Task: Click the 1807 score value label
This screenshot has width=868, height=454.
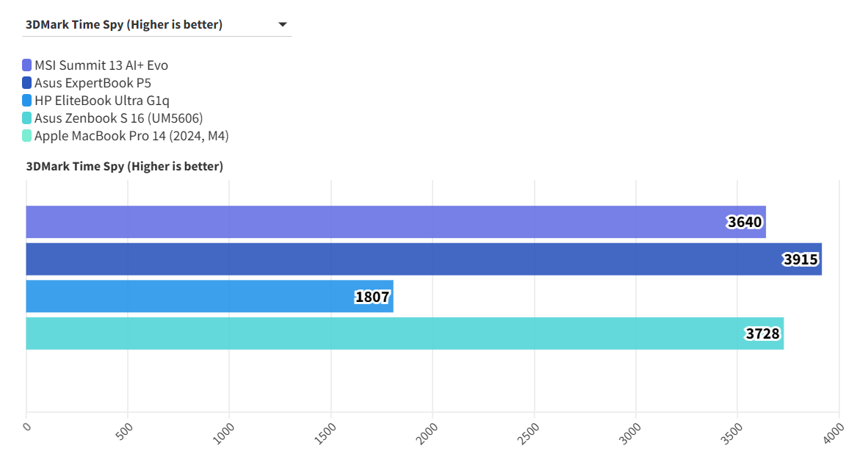Action: (x=372, y=297)
